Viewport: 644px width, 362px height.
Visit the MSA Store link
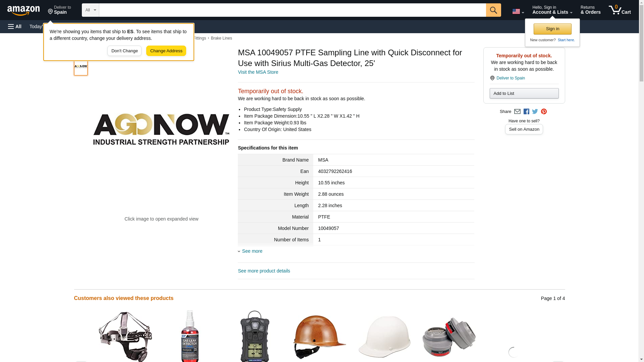[x=258, y=72]
